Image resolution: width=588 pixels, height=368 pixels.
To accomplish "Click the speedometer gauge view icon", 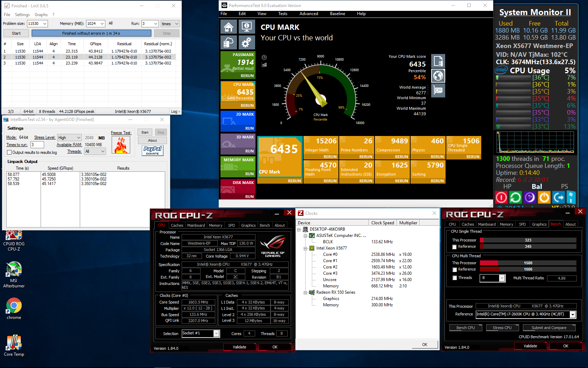I will pyautogui.click(x=264, y=57).
